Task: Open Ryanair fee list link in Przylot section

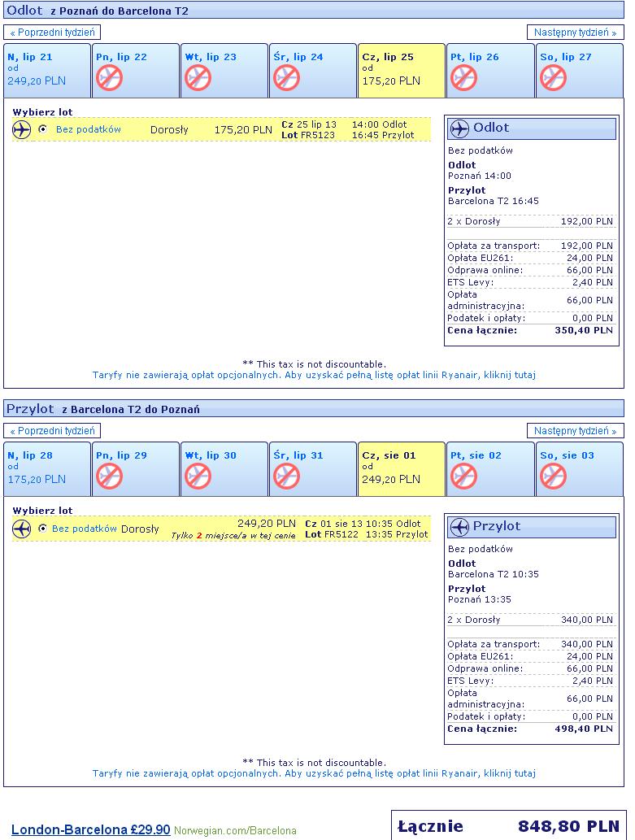Action: click(314, 773)
